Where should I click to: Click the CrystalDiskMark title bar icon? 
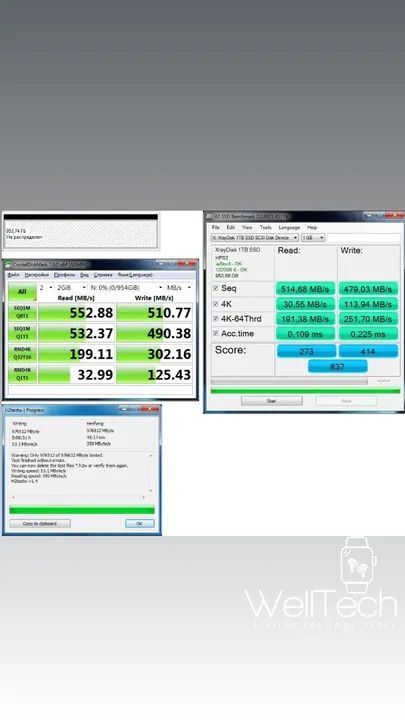(x=8, y=264)
